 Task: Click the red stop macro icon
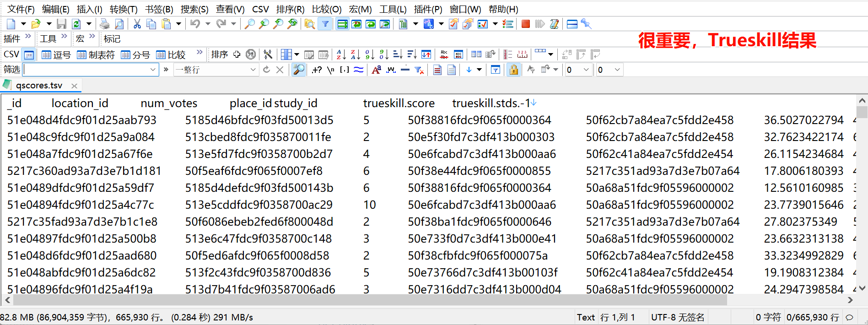pyautogui.click(x=526, y=24)
